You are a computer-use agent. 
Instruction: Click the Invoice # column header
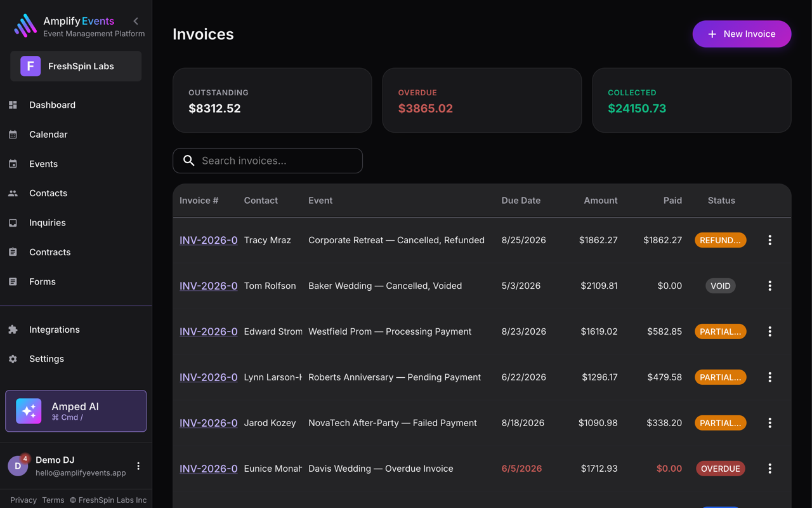[199, 201]
